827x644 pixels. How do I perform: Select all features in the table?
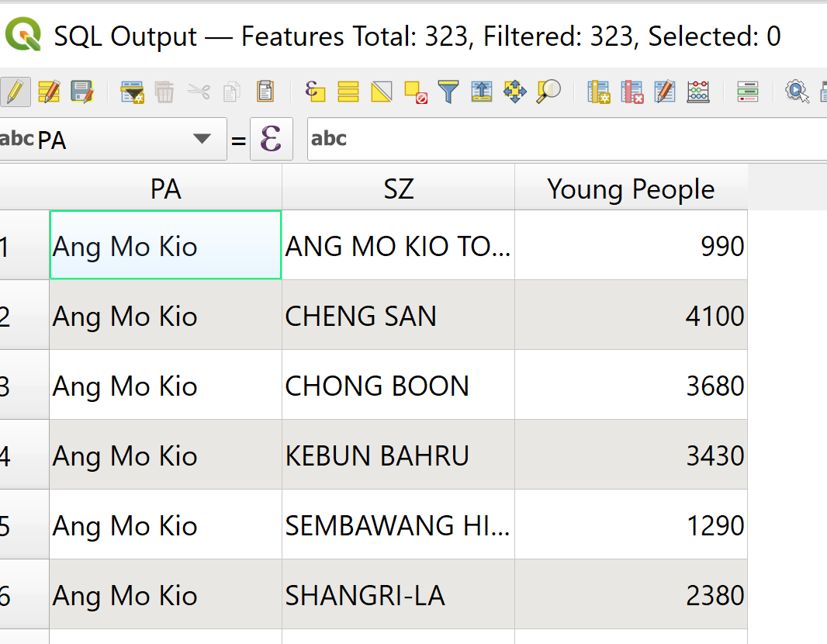[348, 92]
